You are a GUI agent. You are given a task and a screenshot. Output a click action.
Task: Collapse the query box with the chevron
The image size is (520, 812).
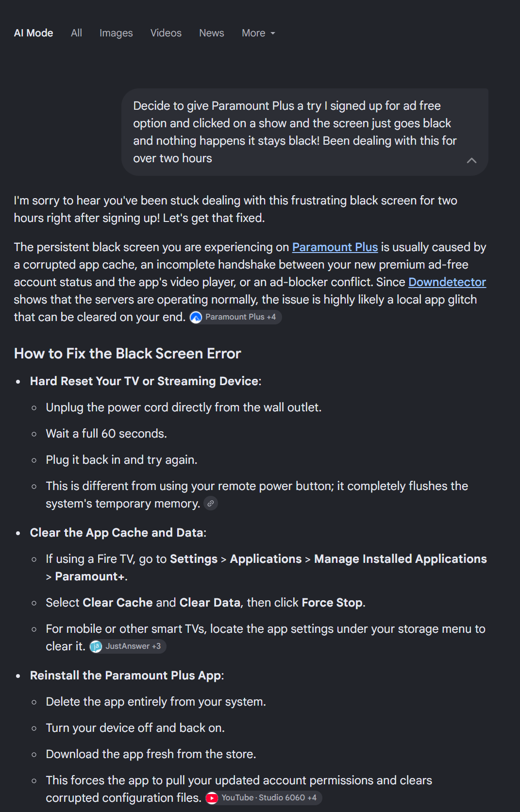(471, 160)
